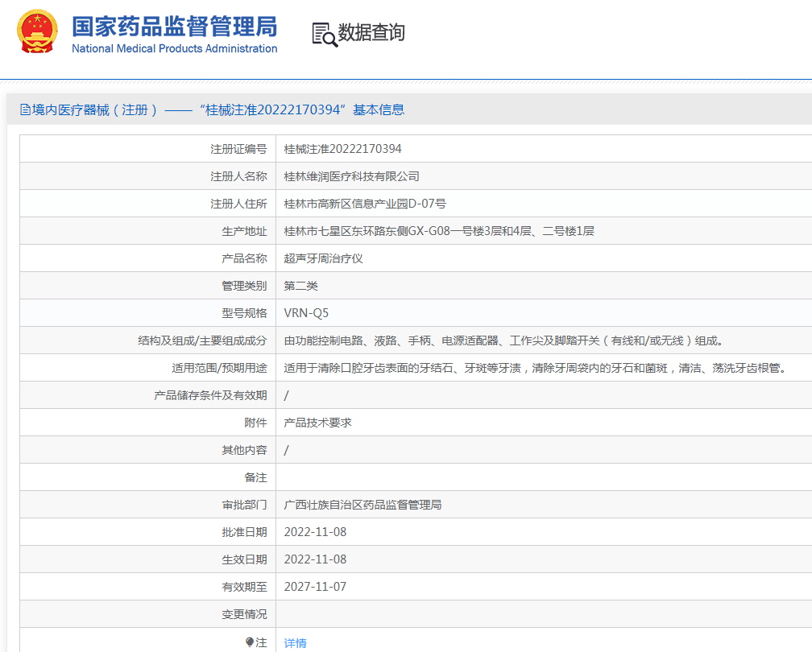The height and width of the screenshot is (652, 812).
Task: Click management class value 第二类
Action: pos(301,287)
